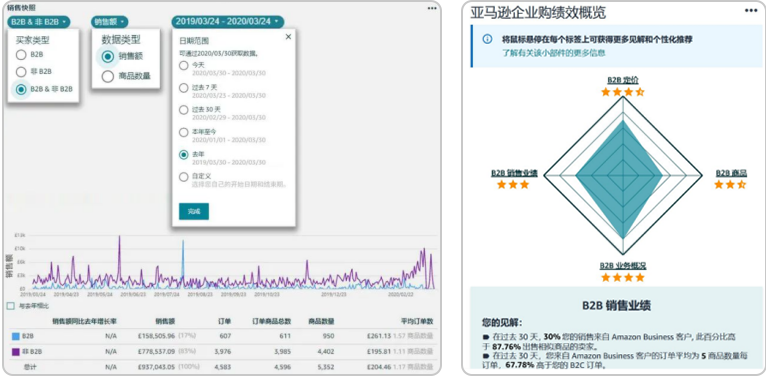Image resolution: width=766 pixels, height=376 pixels.
Task: Click the B2B 销售业绩 star rating
Action: [513, 185]
